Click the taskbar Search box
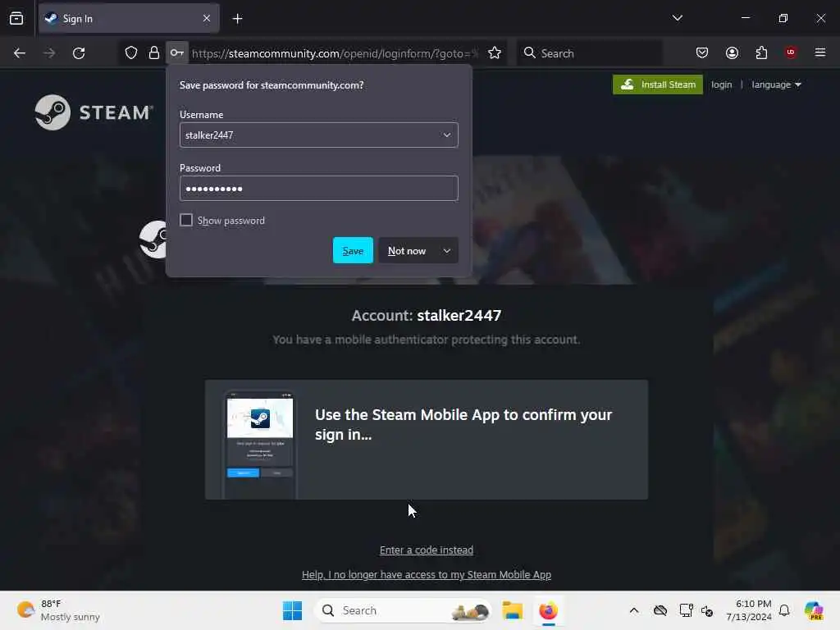The image size is (840, 630). pyautogui.click(x=404, y=610)
